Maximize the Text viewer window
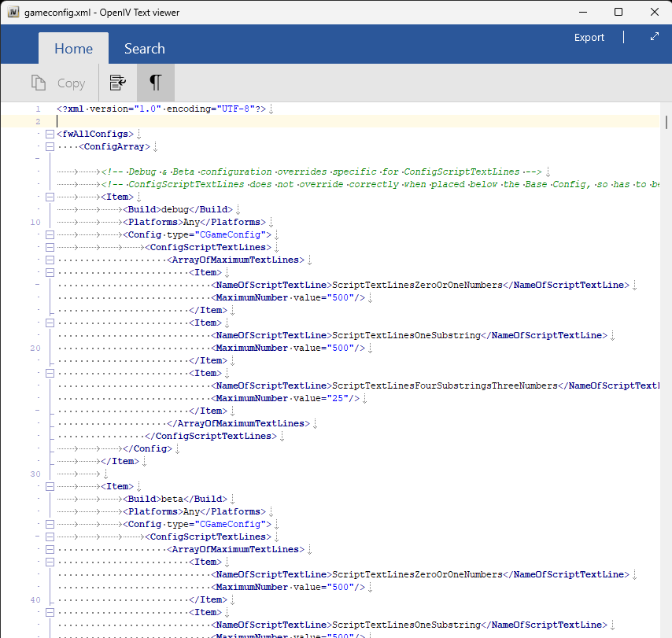This screenshot has height=638, width=672. tap(618, 12)
